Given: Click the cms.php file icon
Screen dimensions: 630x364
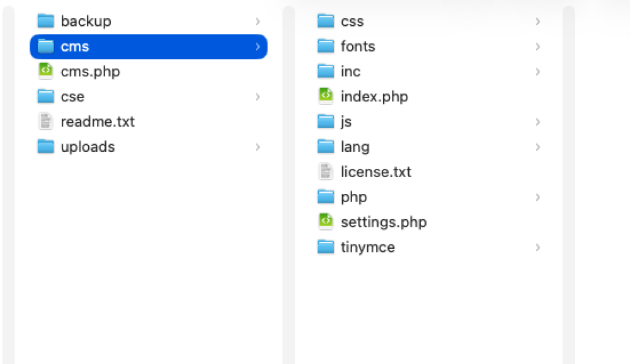Looking at the screenshot, I should point(45,71).
